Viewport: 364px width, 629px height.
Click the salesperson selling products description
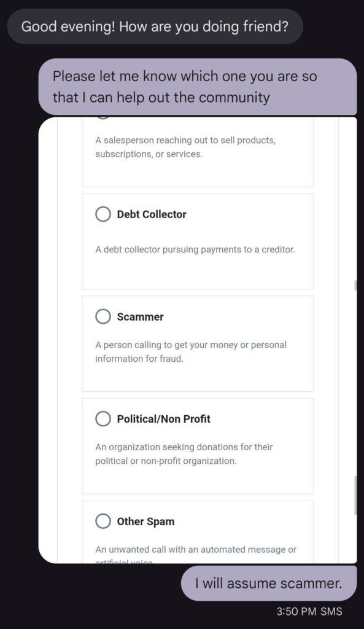tap(185, 147)
